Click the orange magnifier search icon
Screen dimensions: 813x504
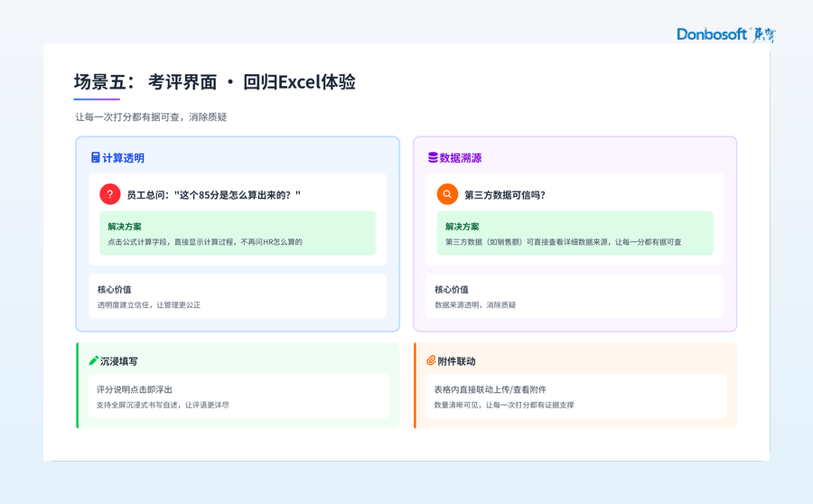click(447, 194)
